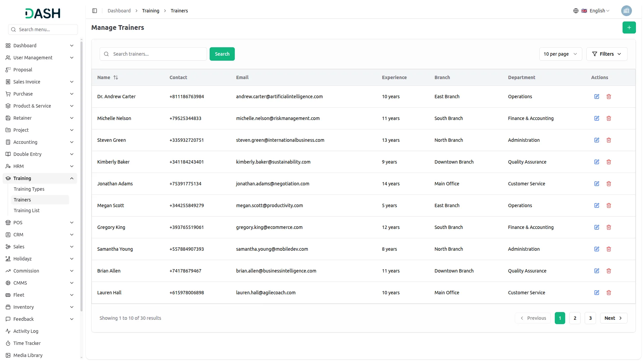Delete Lauren Hall trainer entry
Image resolution: width=644 pixels, height=362 pixels.
point(609,293)
